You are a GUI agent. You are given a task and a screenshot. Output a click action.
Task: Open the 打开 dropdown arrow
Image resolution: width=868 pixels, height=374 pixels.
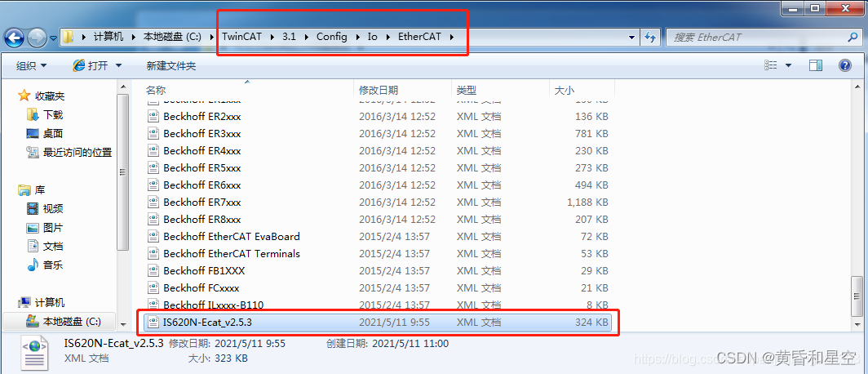(118, 66)
